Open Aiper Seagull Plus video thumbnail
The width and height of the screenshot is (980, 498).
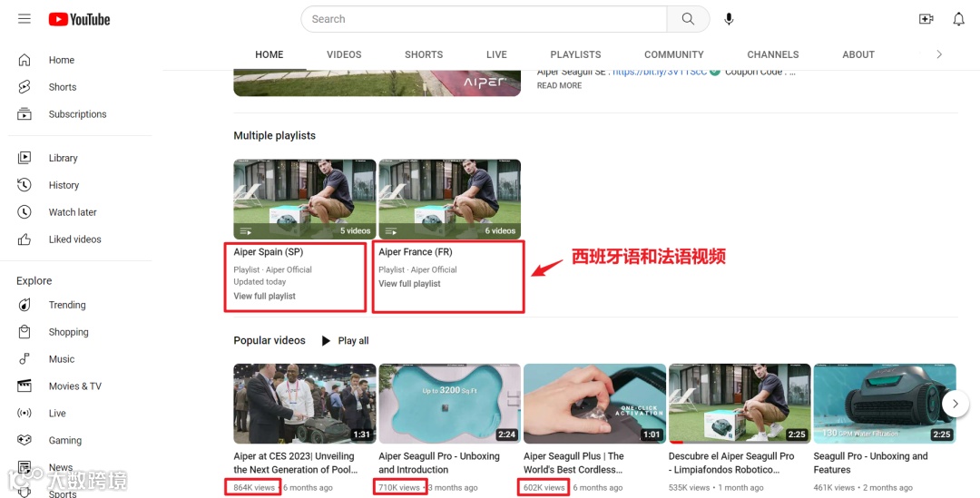tap(595, 404)
